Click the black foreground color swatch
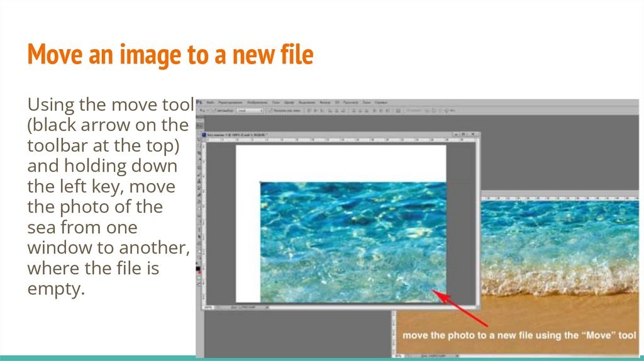Image resolution: width=644 pixels, height=361 pixels. pyautogui.click(x=197, y=268)
